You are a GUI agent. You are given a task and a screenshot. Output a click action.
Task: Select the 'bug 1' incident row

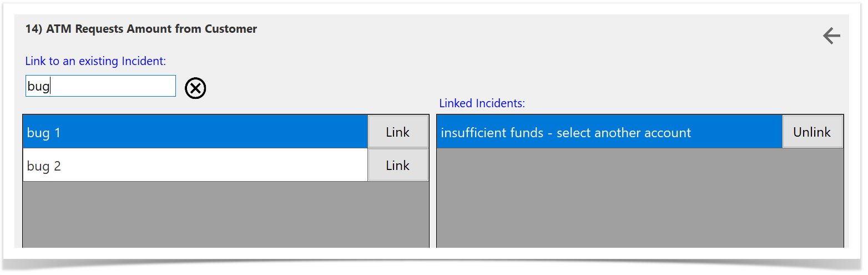[x=194, y=132]
